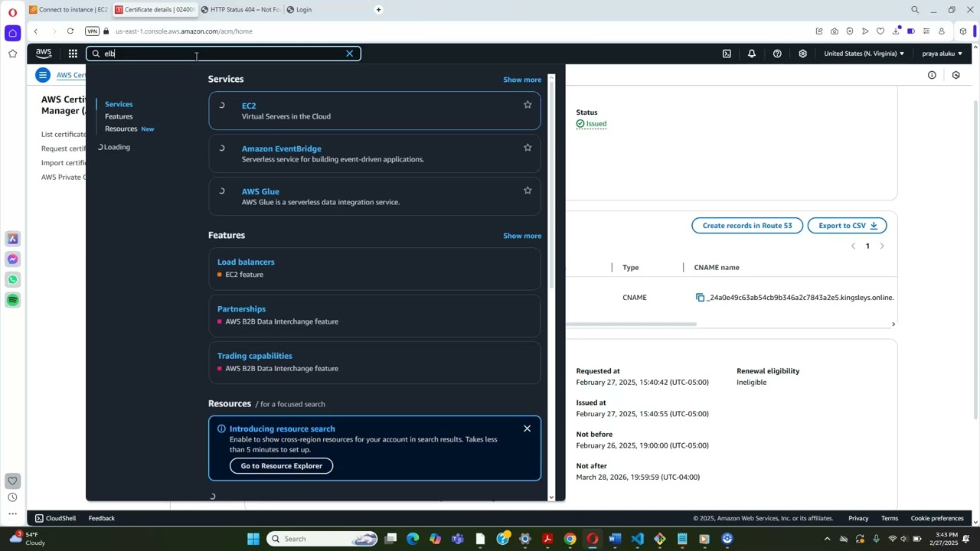The width and height of the screenshot is (980, 551).
Task: Open the info panel icon
Action: pyautogui.click(x=932, y=75)
